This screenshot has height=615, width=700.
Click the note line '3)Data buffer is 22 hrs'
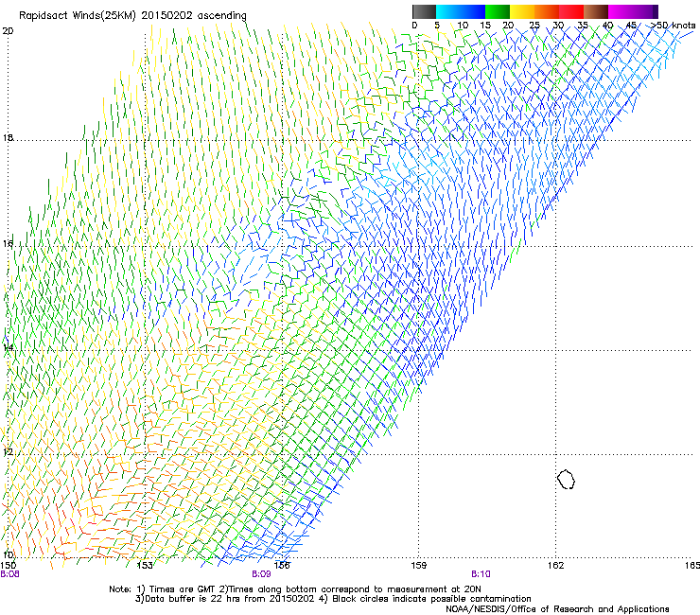333,599
